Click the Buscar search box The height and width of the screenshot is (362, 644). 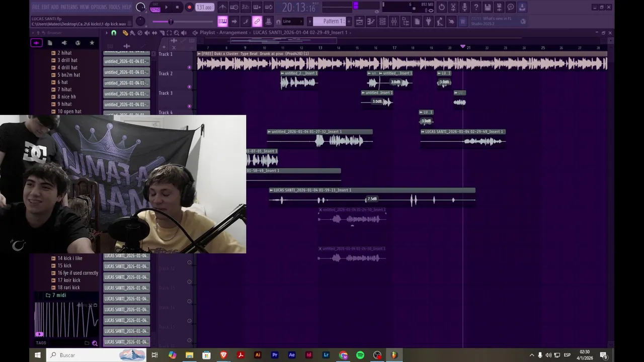[97, 355]
